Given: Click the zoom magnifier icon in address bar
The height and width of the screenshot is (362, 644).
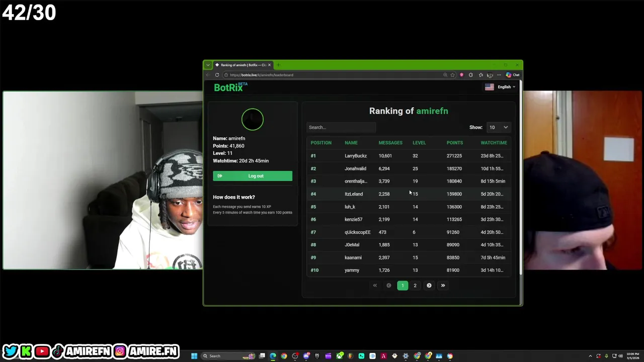Looking at the screenshot, I should coord(445,75).
